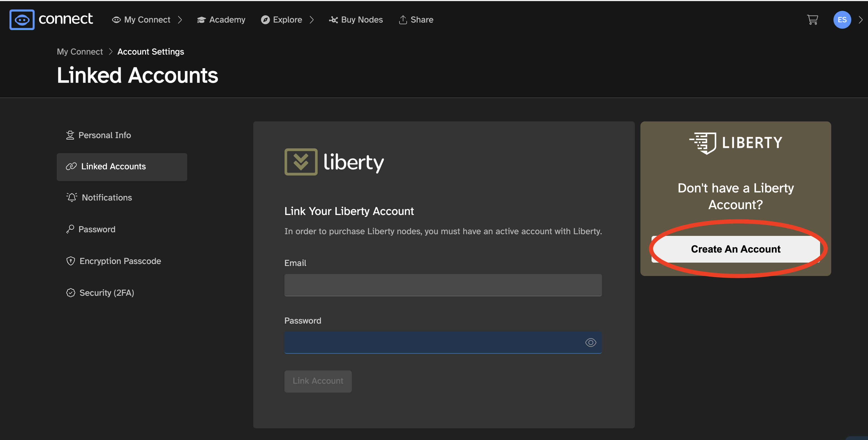
Task: Toggle password visibility eye icon
Action: [590, 342]
